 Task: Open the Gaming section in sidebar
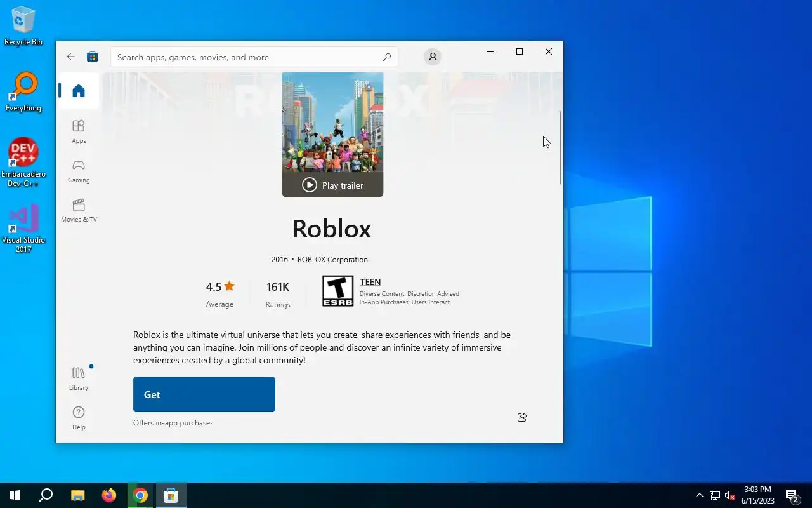(x=79, y=171)
